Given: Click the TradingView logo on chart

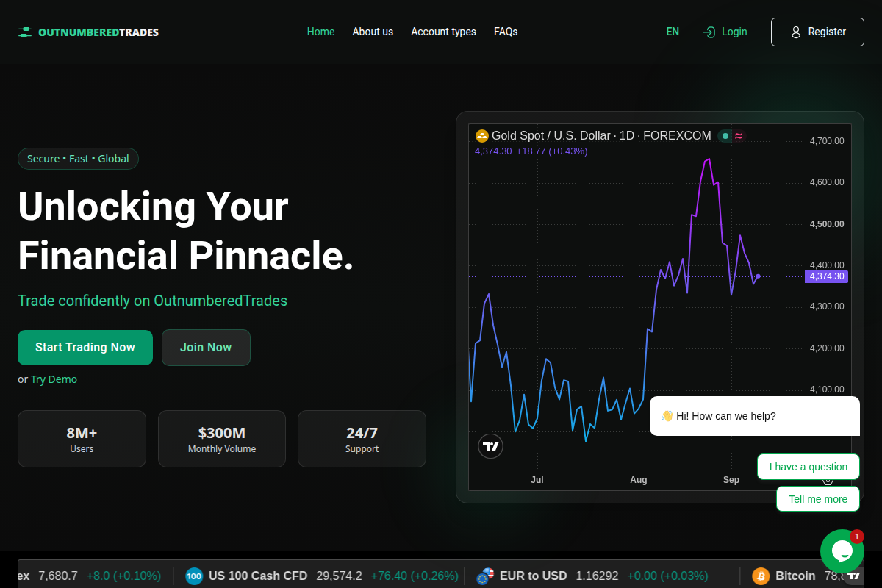Looking at the screenshot, I should [x=490, y=445].
